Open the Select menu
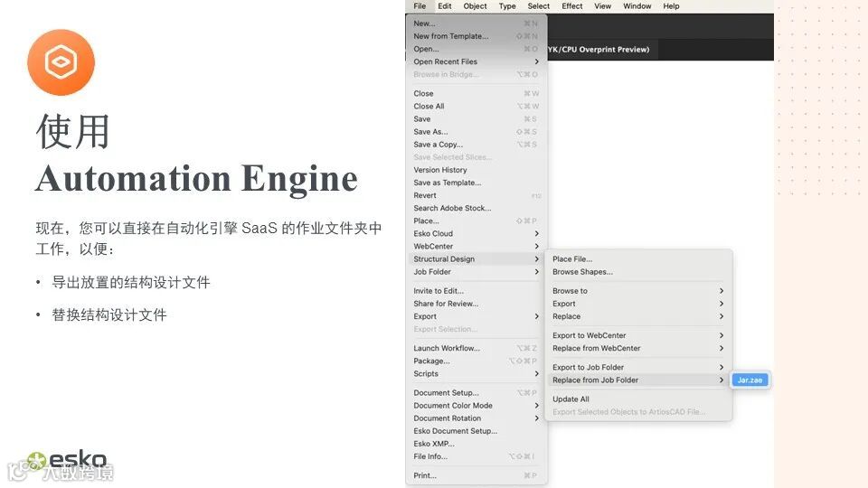Viewport: 868px width, 488px height. [539, 6]
